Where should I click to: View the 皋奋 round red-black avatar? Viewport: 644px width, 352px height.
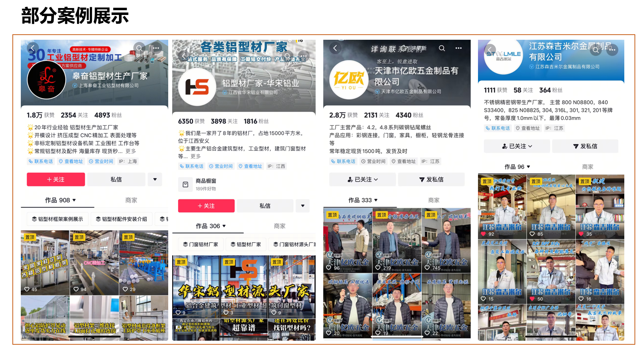point(46,80)
